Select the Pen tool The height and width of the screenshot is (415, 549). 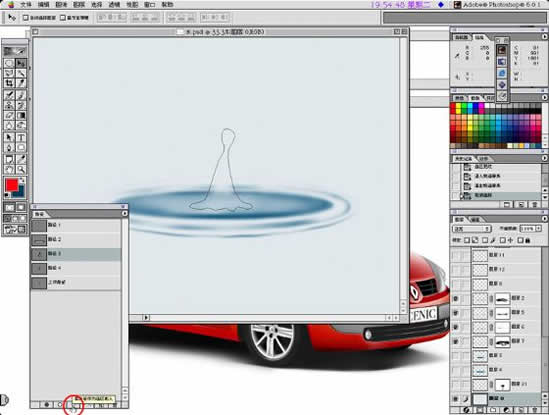(9, 147)
